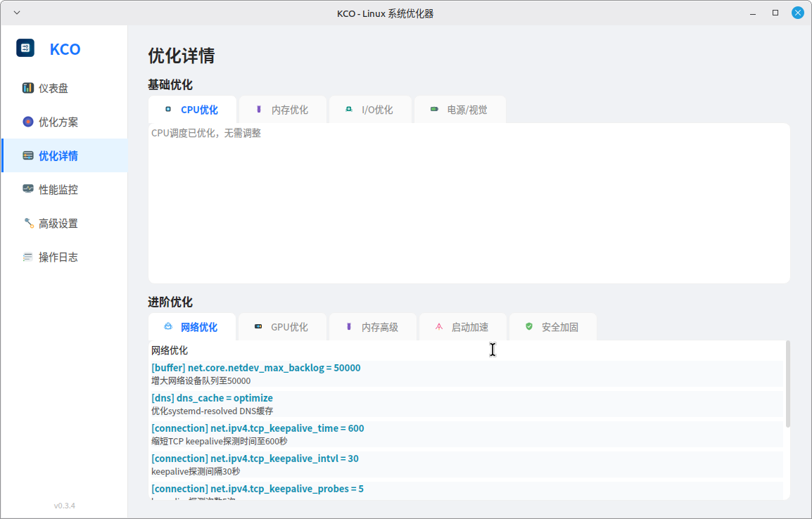Screen dimensions: 812x519
Task: Click the 'CPU调度已优化，无需调整' text
Action: point(206,133)
